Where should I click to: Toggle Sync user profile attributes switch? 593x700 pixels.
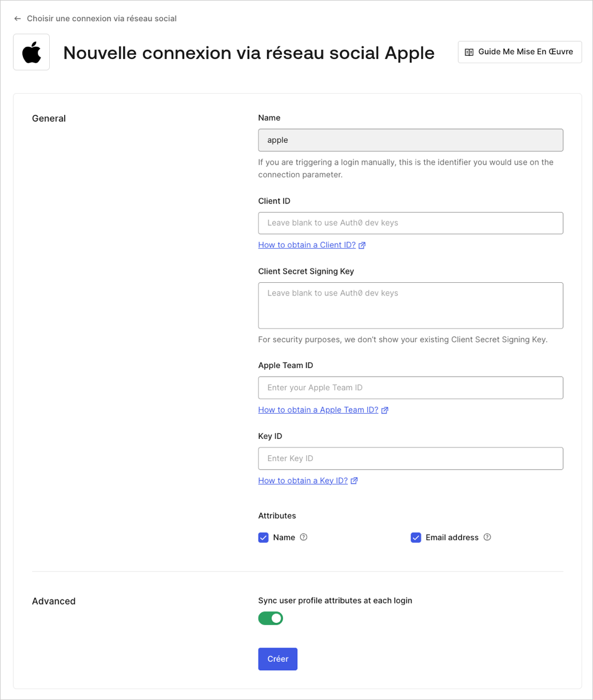(270, 618)
